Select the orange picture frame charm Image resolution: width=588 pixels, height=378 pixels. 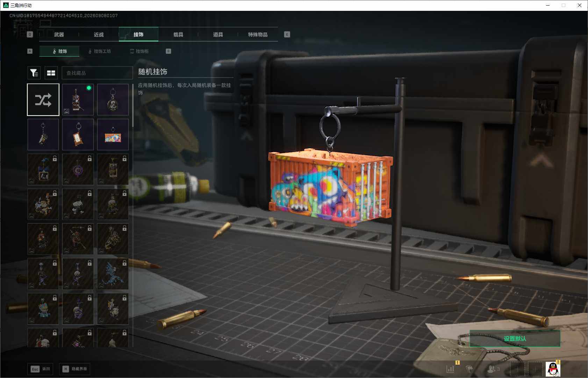(x=78, y=135)
